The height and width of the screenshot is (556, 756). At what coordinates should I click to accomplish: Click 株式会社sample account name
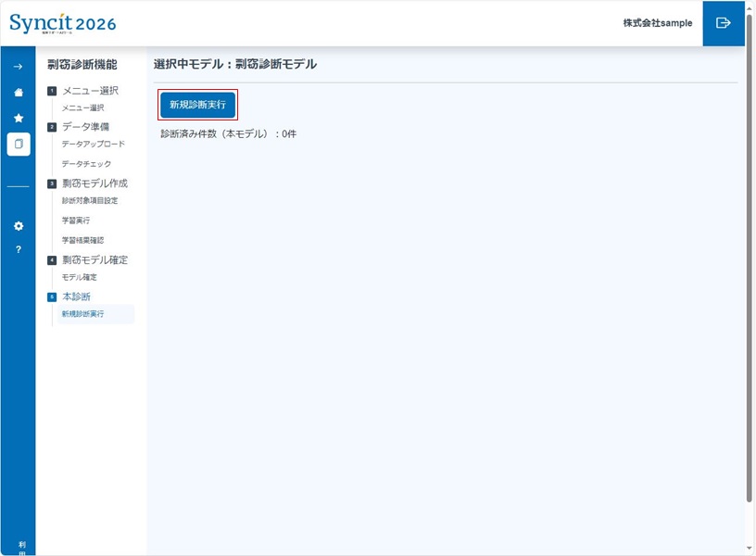(x=657, y=23)
